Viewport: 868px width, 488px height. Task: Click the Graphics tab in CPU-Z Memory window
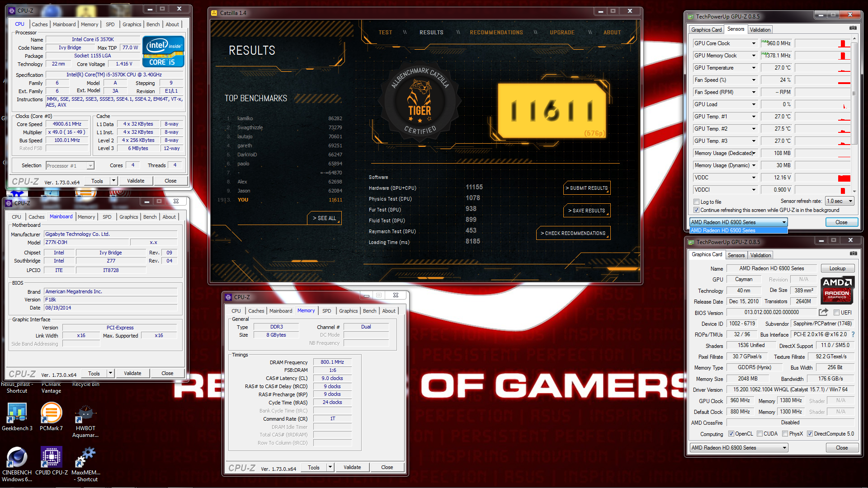tap(348, 311)
